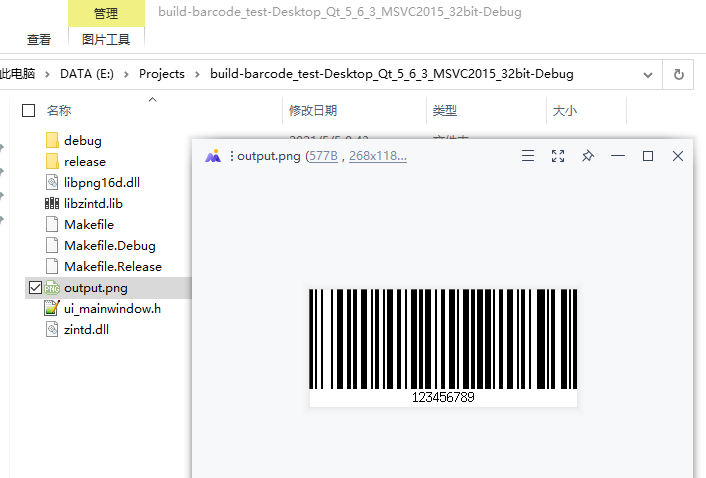Sort files by 修改日期 column header

pos(313,110)
